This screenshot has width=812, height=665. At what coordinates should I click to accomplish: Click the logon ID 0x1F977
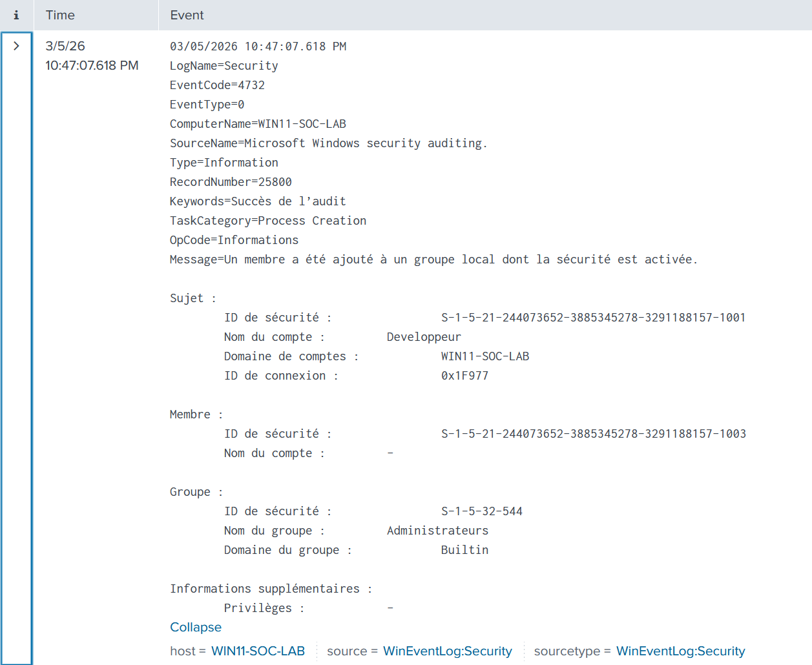pyautogui.click(x=464, y=376)
